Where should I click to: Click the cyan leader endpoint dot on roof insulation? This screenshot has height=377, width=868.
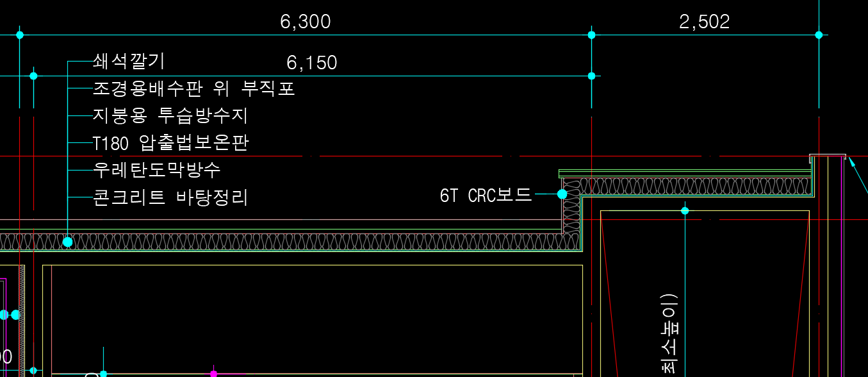click(x=67, y=242)
